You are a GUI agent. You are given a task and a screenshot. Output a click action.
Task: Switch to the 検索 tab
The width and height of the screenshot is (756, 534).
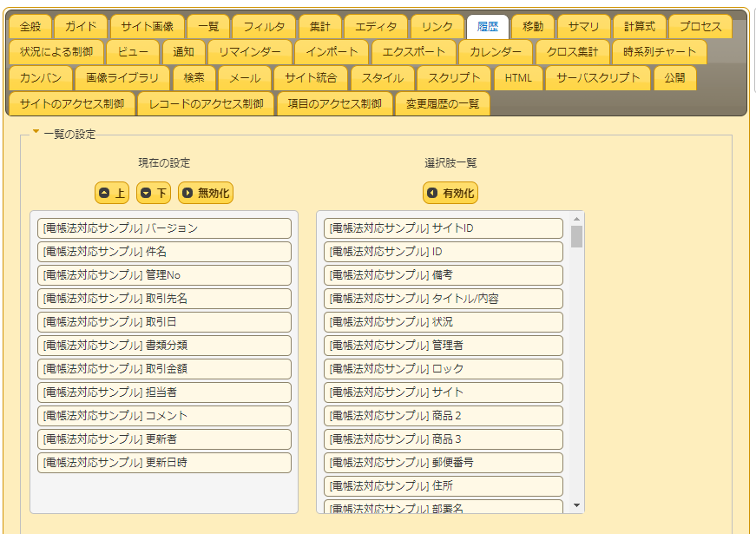coord(194,78)
